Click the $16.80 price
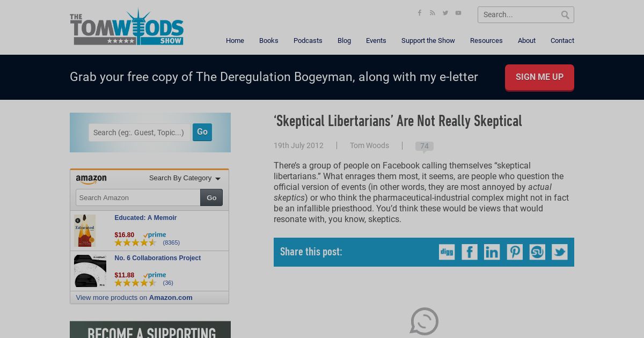 (x=125, y=235)
